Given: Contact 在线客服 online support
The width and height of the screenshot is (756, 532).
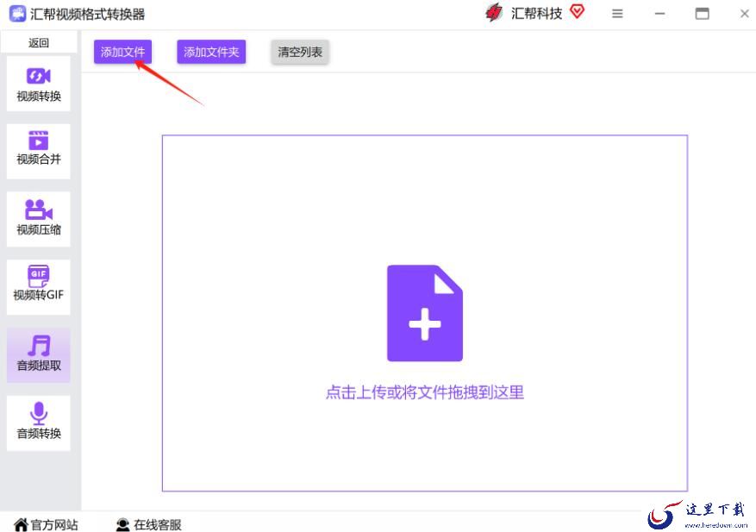Looking at the screenshot, I should (148, 524).
